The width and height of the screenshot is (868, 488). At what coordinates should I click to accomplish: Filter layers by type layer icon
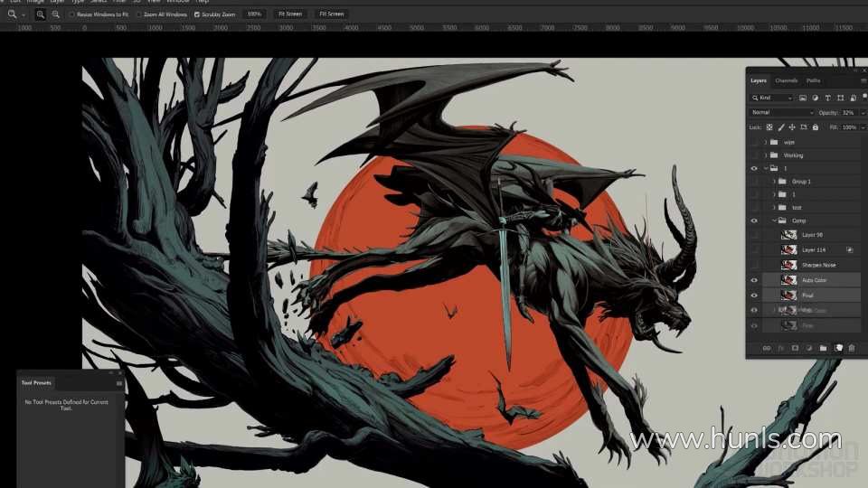[x=827, y=98]
